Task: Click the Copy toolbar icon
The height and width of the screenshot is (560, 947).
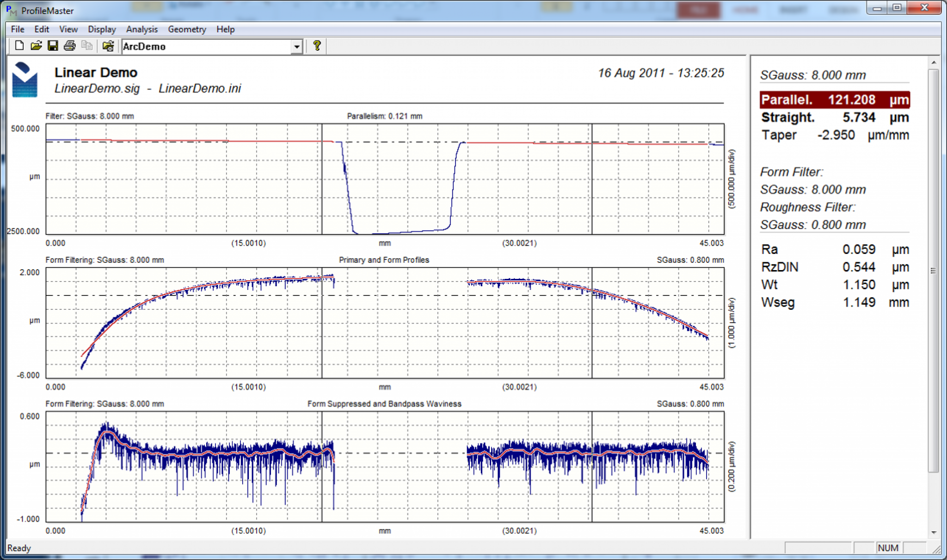Action: (86, 46)
